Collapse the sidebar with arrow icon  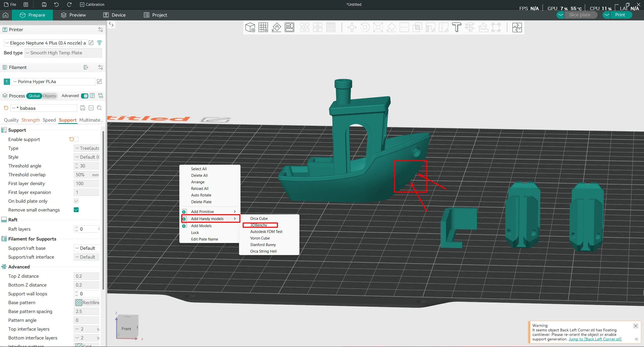pyautogui.click(x=111, y=24)
